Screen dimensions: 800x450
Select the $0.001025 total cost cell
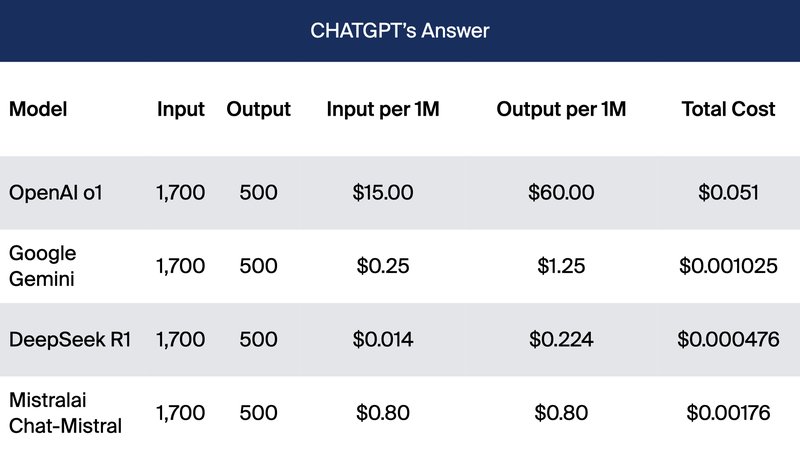[728, 265]
